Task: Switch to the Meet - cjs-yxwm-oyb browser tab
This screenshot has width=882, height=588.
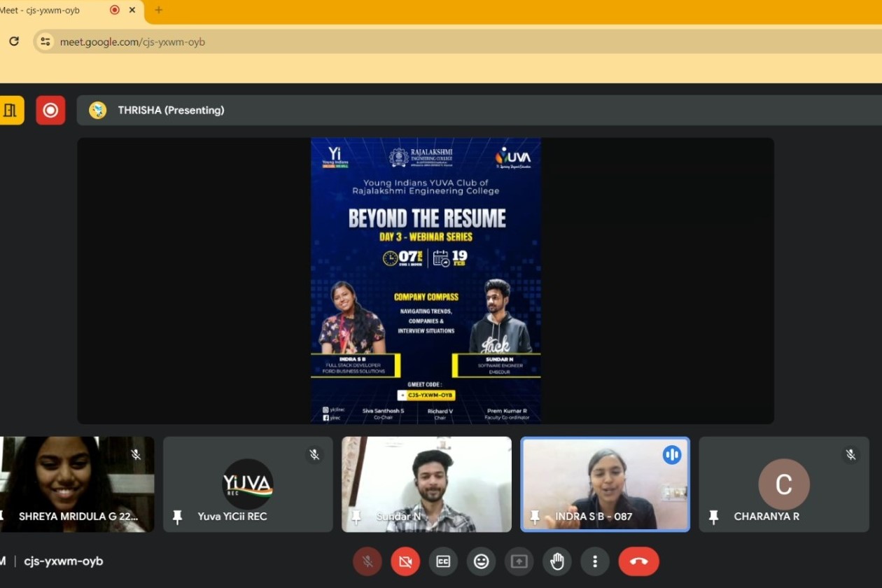Action: point(71,10)
